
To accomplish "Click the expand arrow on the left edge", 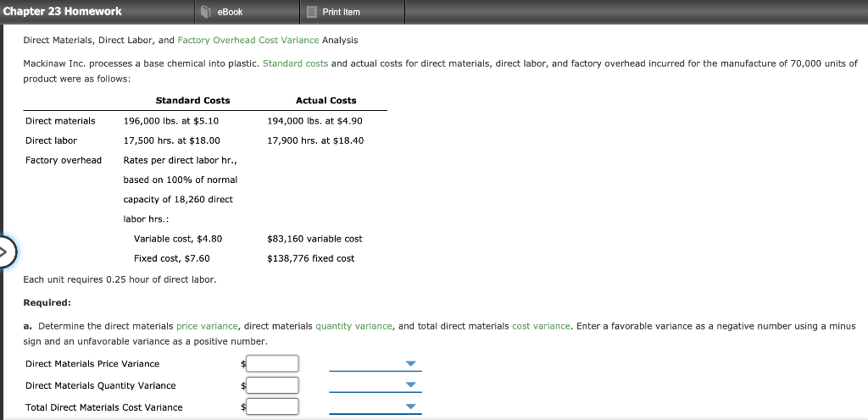I will pyautogui.click(x=8, y=252).
